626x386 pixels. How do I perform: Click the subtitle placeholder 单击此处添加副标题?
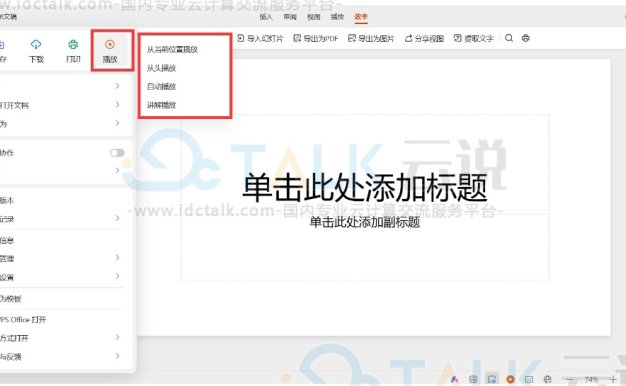click(x=365, y=222)
